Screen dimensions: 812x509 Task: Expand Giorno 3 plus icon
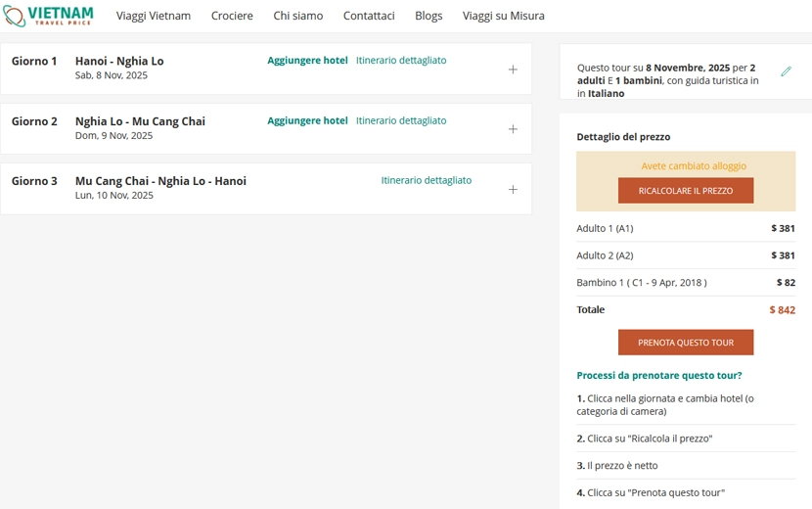point(513,189)
